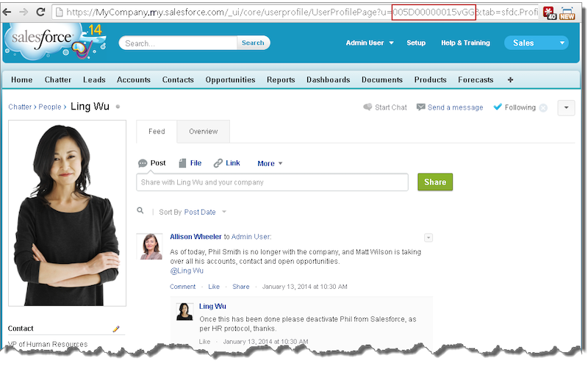588x369 pixels.
Task: Expand the profile actions dropdown arrow
Action: tap(566, 107)
